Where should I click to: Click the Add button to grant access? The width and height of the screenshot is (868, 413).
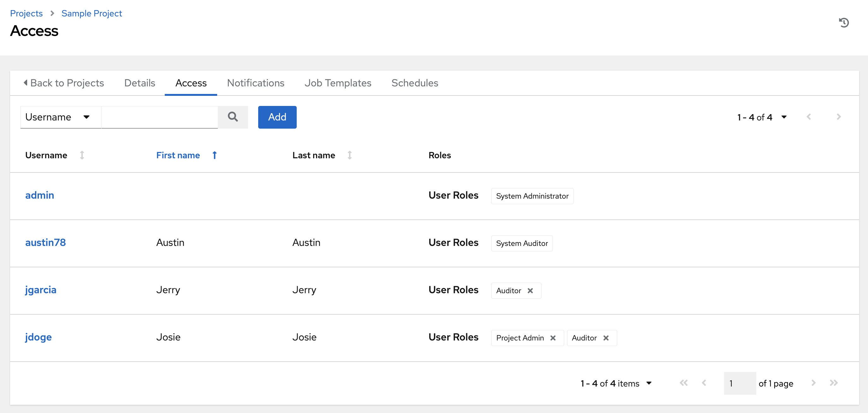[x=277, y=117]
